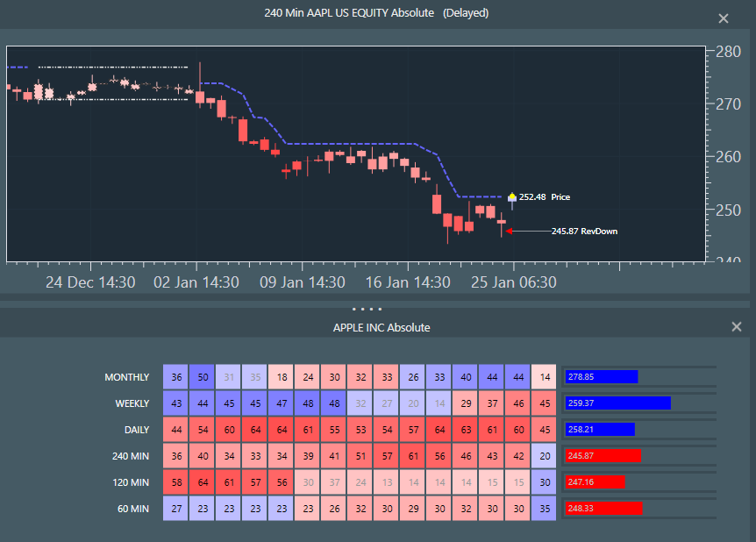Select the 120 MIN cell showing 58
This screenshot has height=542, width=756.
pos(176,482)
